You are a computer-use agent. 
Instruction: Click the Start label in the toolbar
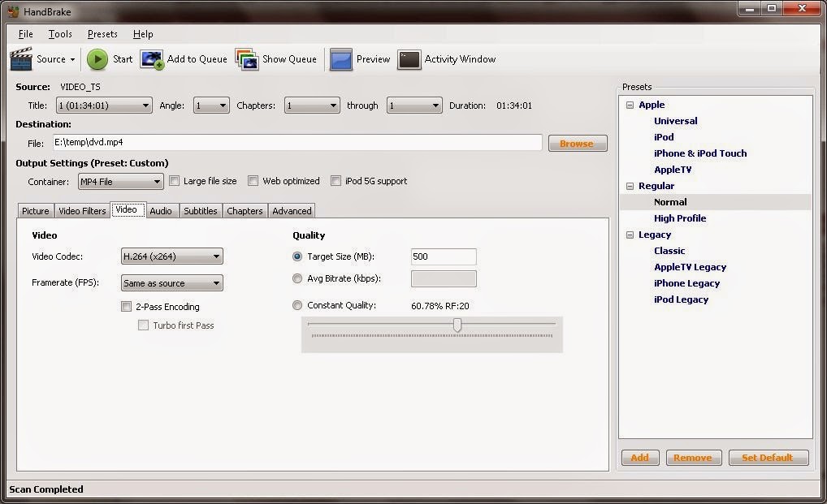click(x=123, y=59)
